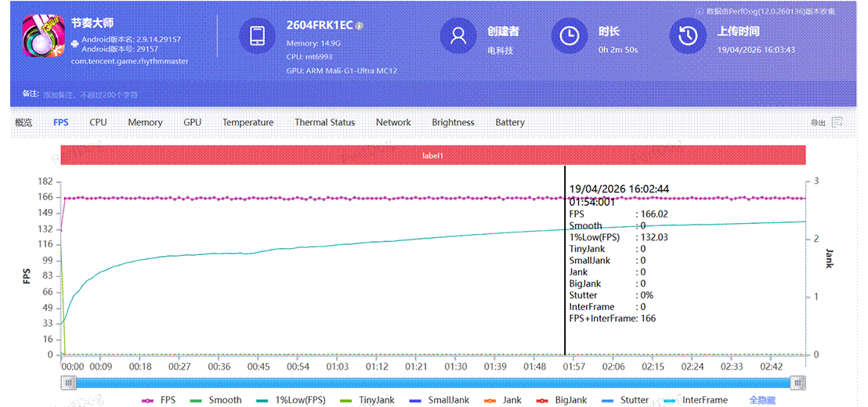Click 全隐藏 to hide all series
The height and width of the screenshot is (407, 868).
click(764, 400)
